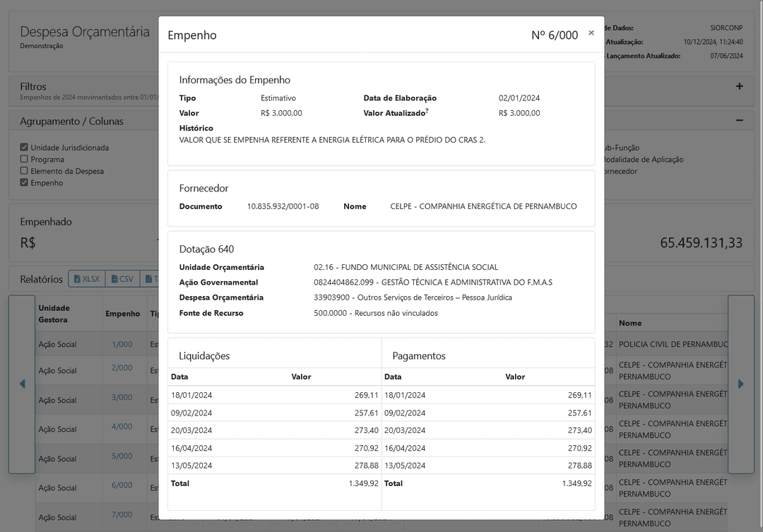Click Liquidações date 18/01/2024
This screenshot has width=763, height=532.
pyautogui.click(x=191, y=395)
